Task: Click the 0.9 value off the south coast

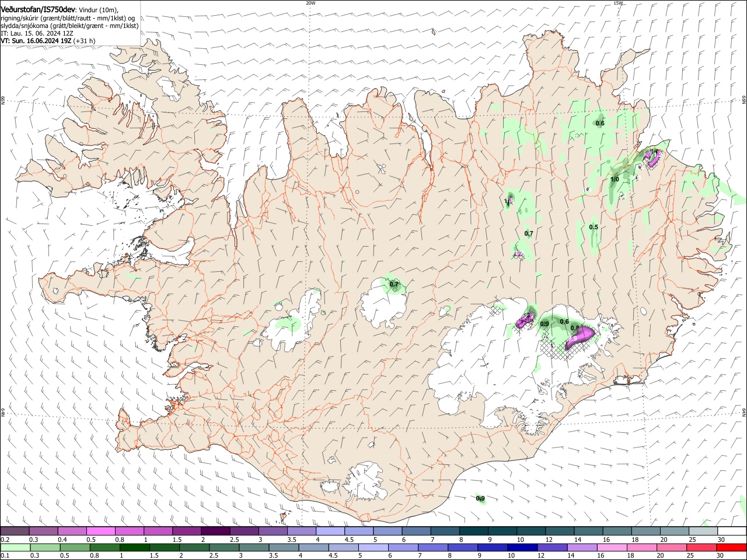Action: [x=480, y=498]
